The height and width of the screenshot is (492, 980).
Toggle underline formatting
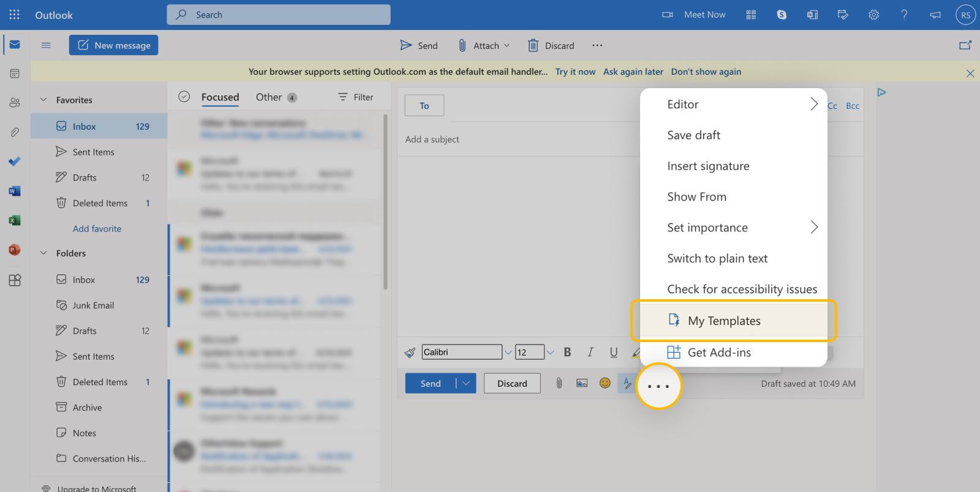click(613, 352)
